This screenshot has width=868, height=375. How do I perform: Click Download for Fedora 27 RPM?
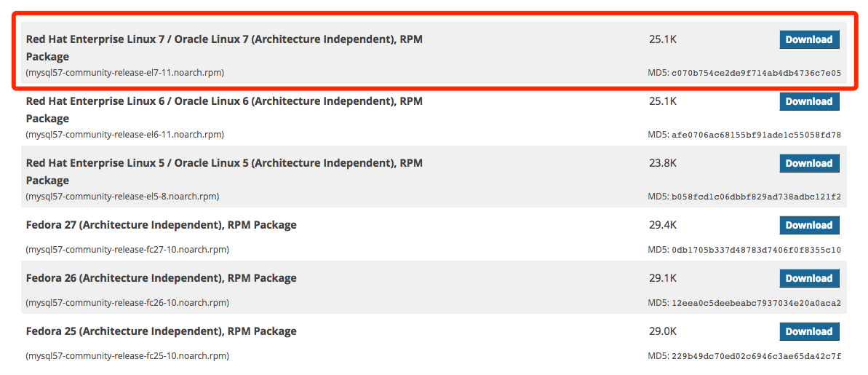809,225
